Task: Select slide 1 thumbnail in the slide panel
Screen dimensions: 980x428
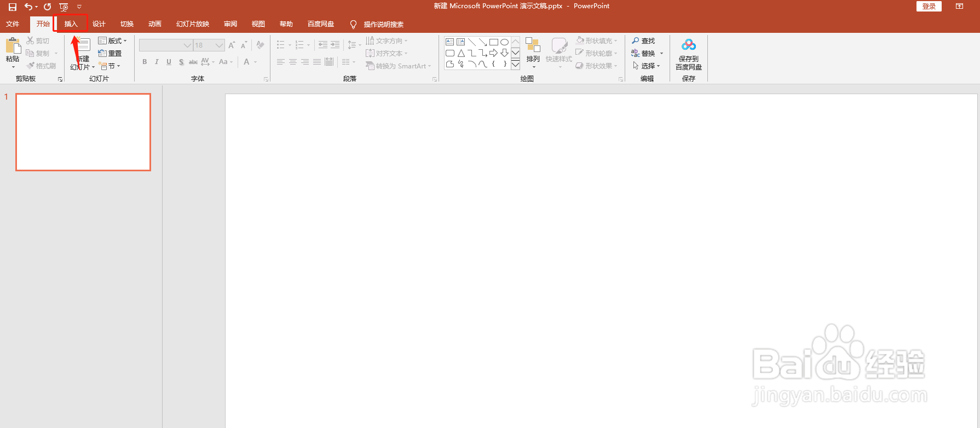Action: click(83, 132)
